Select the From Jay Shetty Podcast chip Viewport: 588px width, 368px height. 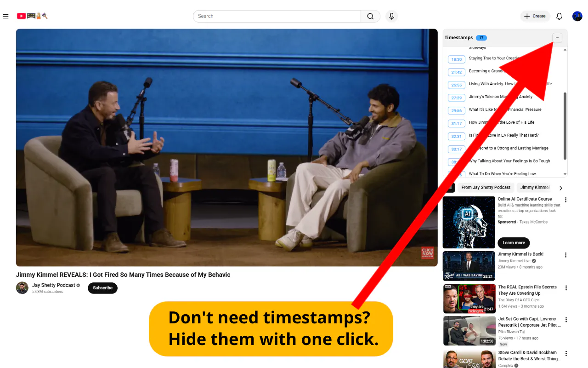[486, 188]
